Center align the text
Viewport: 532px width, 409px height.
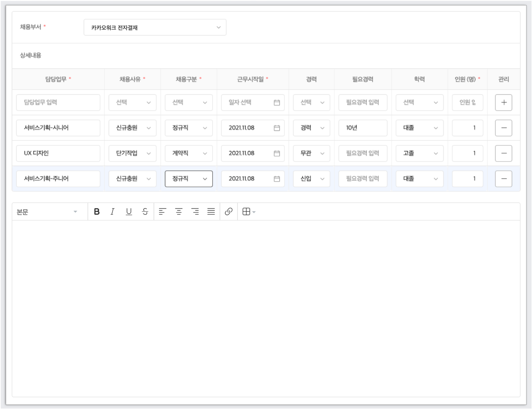point(179,212)
